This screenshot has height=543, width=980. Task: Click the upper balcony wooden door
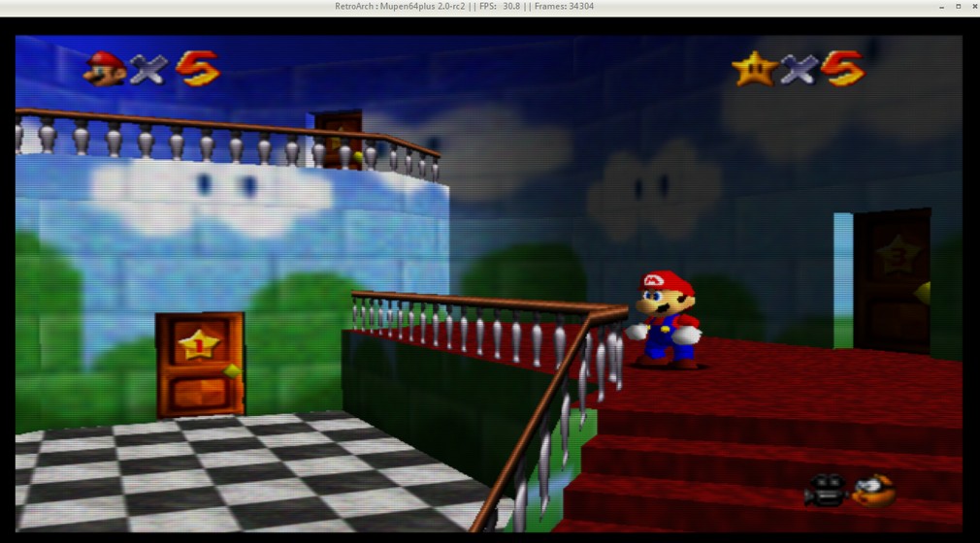tap(338, 140)
